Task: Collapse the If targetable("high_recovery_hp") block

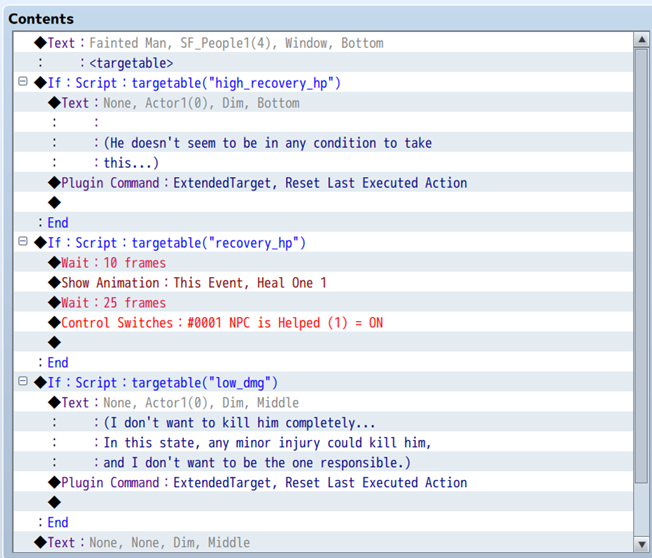Action: pos(23,81)
